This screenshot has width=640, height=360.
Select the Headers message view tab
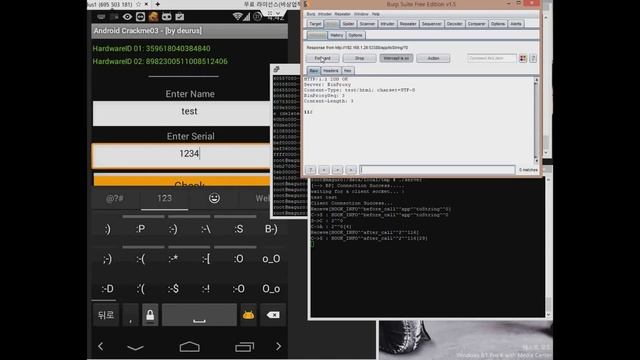click(x=331, y=71)
